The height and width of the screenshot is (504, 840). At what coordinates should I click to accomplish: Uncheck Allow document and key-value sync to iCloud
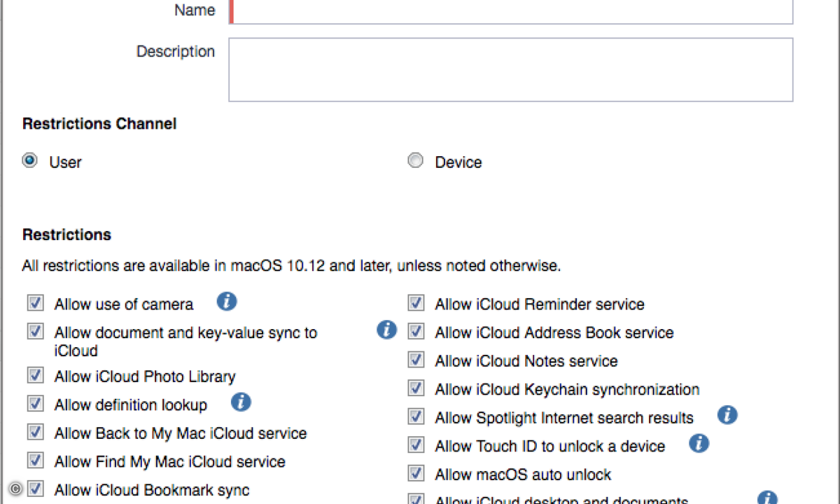[x=36, y=332]
